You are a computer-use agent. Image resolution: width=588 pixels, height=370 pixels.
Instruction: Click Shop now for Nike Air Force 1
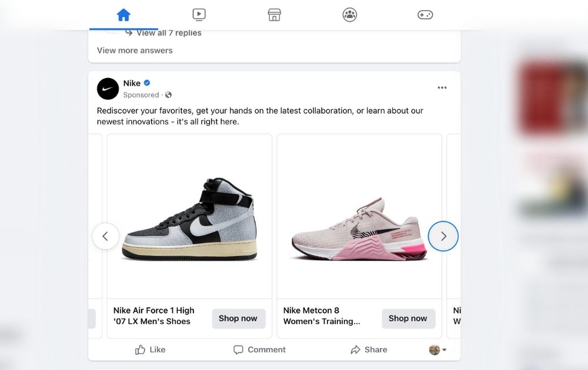pyautogui.click(x=238, y=318)
